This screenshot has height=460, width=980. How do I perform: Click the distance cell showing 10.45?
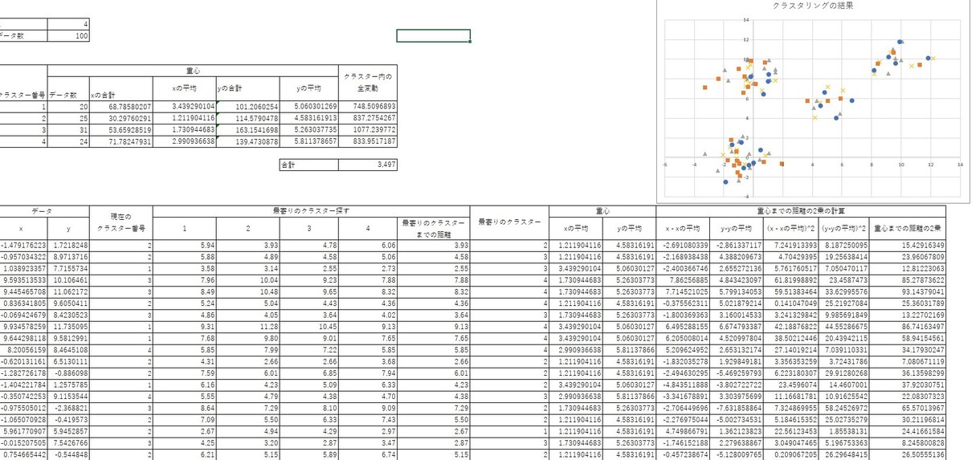tap(309, 327)
